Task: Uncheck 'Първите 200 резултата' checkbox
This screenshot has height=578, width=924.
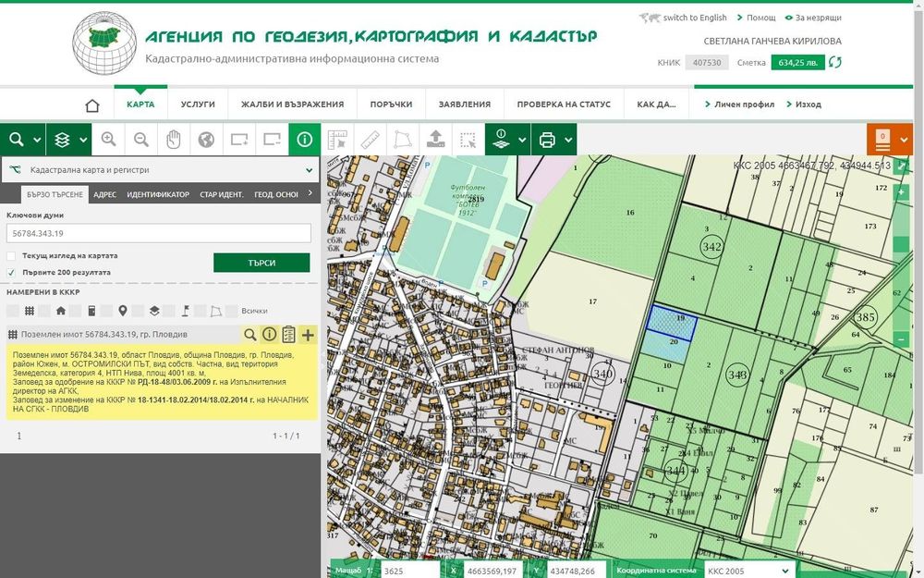Action: [11, 273]
